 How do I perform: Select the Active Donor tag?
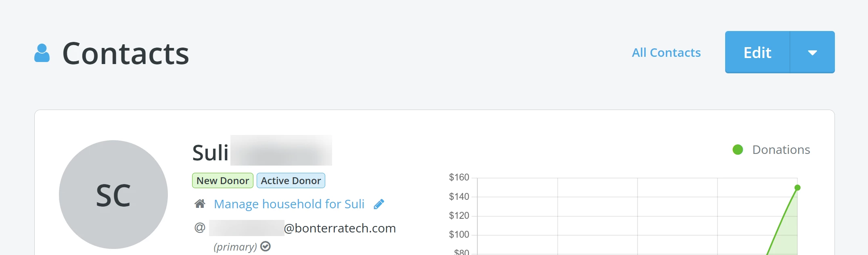[x=291, y=180]
